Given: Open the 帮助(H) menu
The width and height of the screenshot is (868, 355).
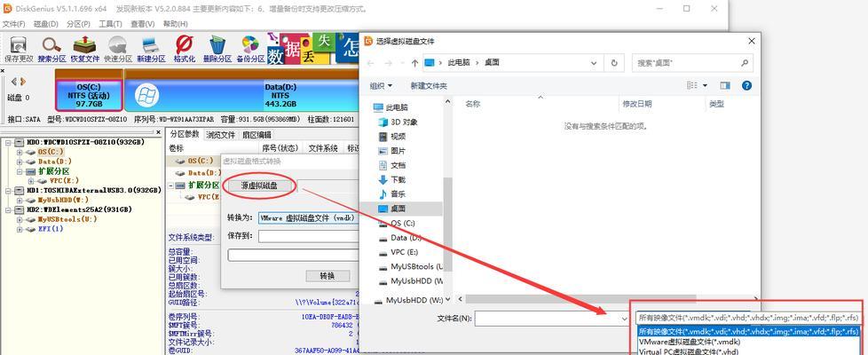Looking at the screenshot, I should pos(175,24).
